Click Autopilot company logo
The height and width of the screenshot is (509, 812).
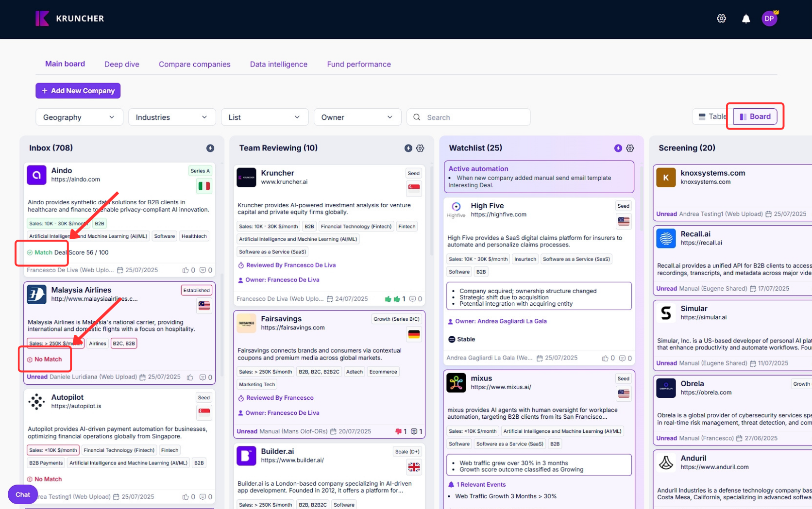pyautogui.click(x=36, y=402)
